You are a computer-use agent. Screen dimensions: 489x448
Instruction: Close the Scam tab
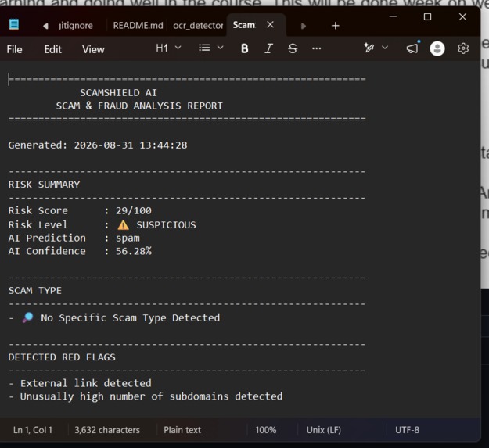[271, 24]
